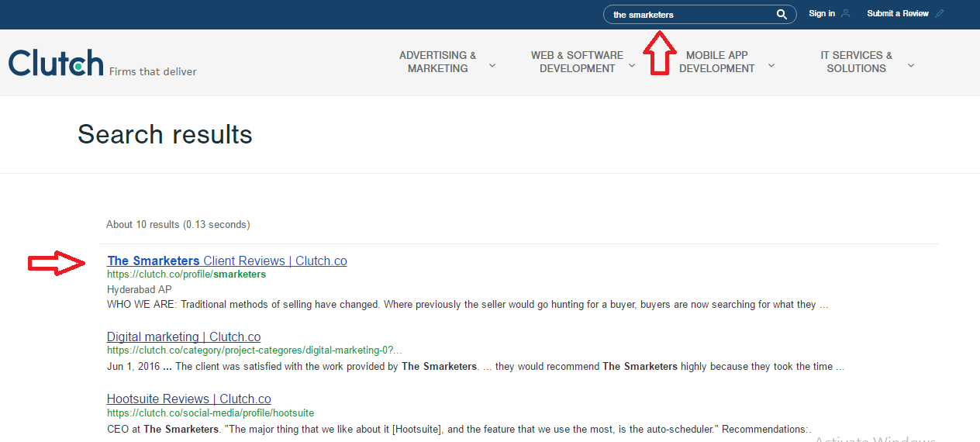This screenshot has height=442, width=980.
Task: Click the URL https://clutch.co/profile/smarketers
Action: coord(186,275)
